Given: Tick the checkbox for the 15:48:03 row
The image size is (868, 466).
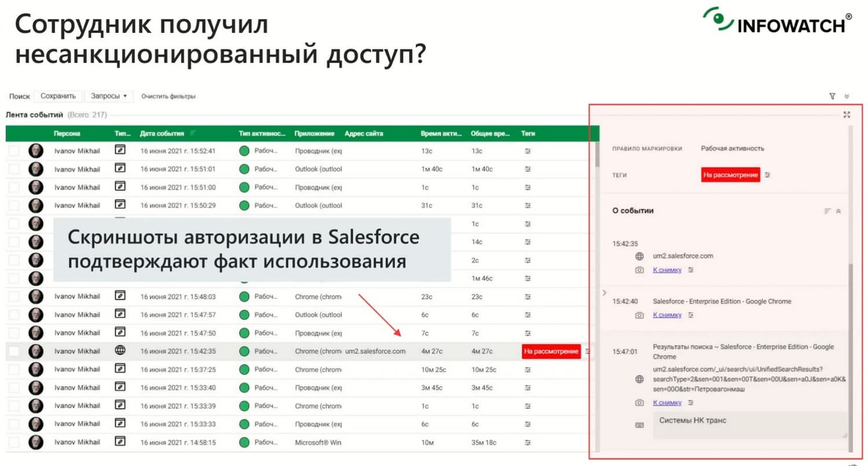Looking at the screenshot, I should point(14,297).
